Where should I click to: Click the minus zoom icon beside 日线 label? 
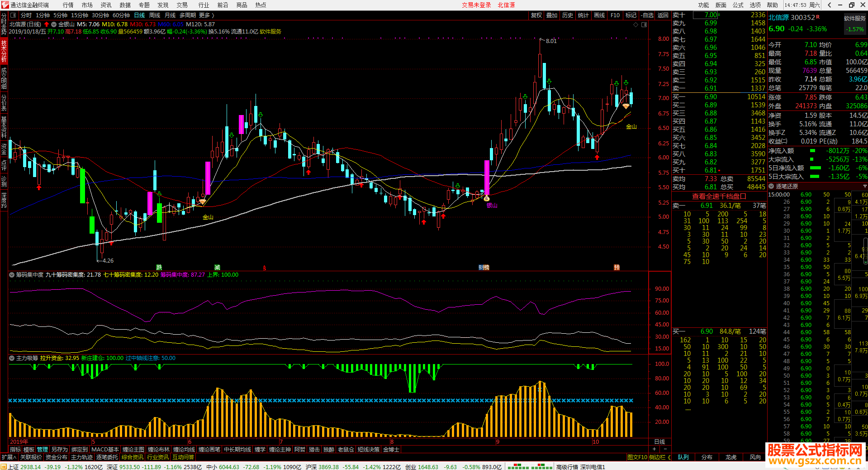pos(665,449)
